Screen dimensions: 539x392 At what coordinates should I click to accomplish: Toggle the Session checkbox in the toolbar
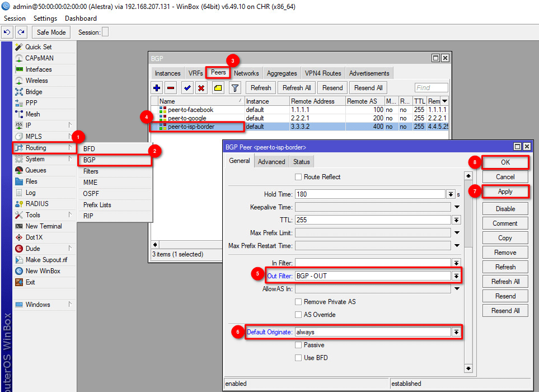pyautogui.click(x=106, y=32)
